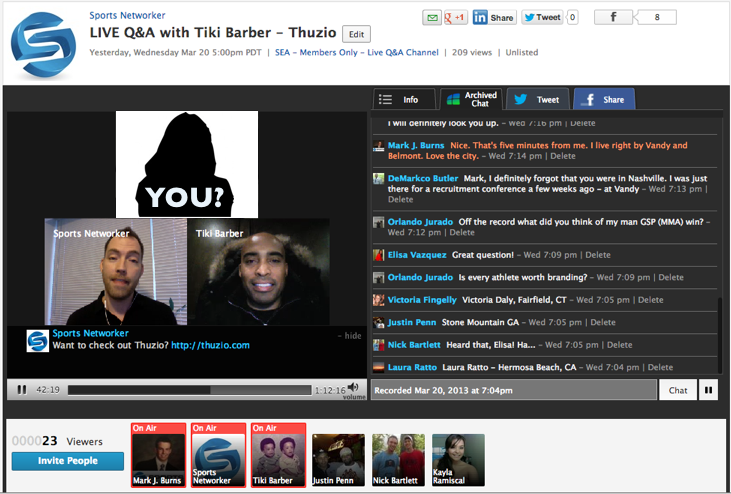731x494 pixels.
Task: Click Victoria Fingelly name in chat
Action: point(422,300)
